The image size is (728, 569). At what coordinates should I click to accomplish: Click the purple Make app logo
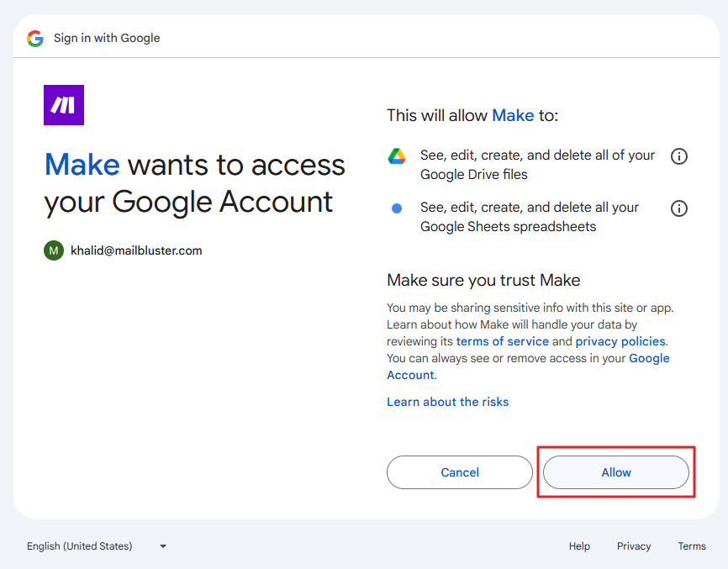pos(64,105)
